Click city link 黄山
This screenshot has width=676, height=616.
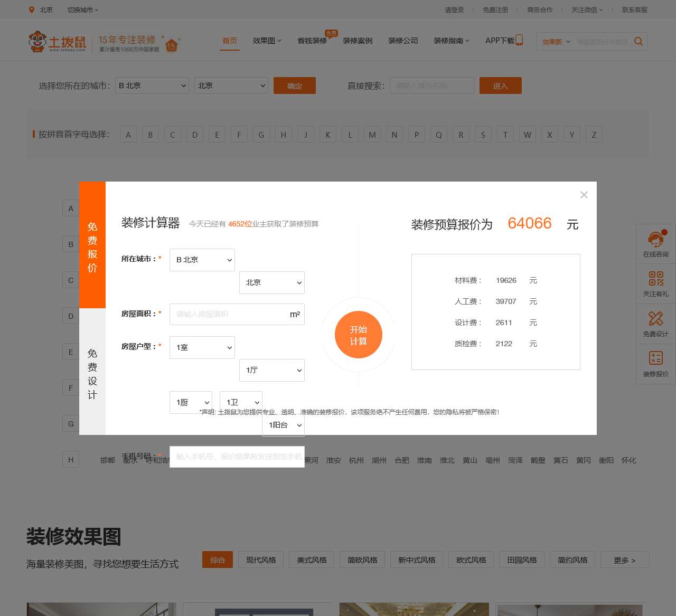click(x=470, y=460)
